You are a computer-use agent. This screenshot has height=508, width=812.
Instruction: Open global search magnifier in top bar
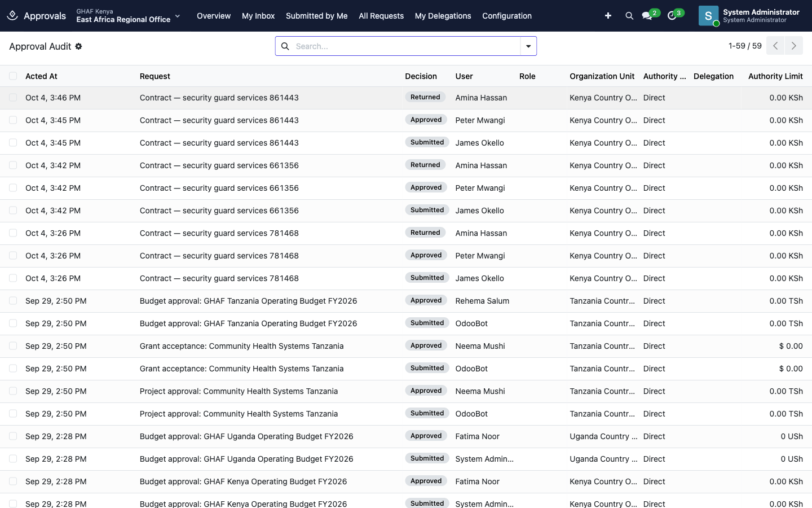(629, 16)
